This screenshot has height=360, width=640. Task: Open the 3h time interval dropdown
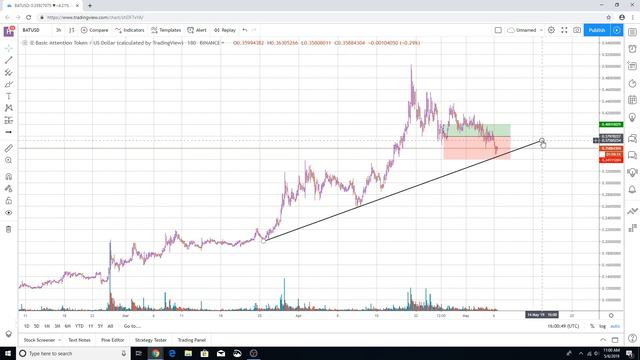pos(59,30)
